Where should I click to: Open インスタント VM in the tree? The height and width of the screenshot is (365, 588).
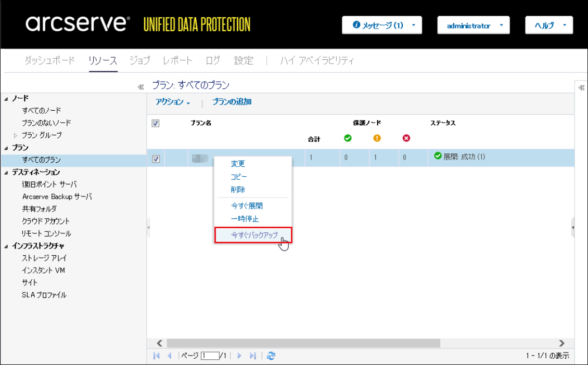click(x=44, y=270)
